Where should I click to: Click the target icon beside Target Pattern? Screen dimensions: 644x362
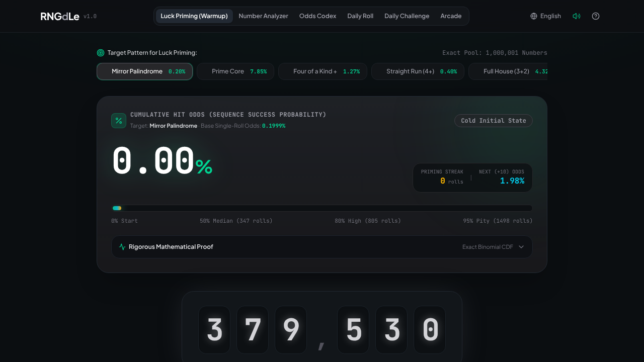coord(101,53)
